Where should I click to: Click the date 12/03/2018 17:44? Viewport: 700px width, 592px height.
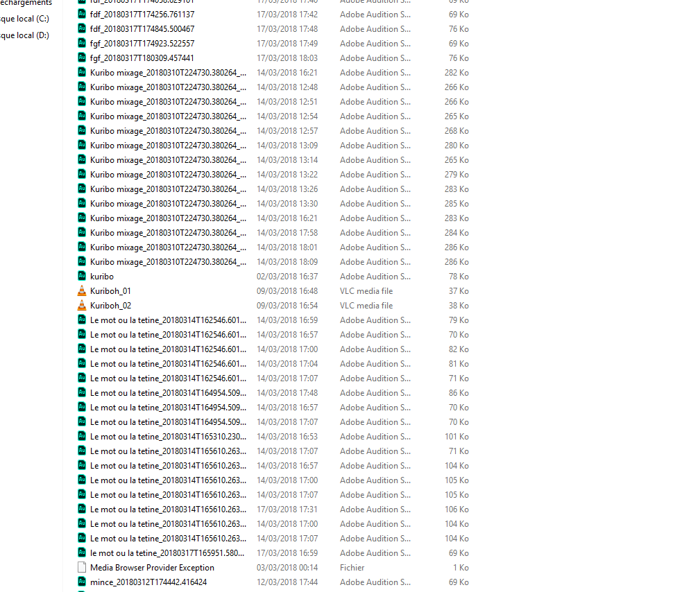pyautogui.click(x=287, y=582)
